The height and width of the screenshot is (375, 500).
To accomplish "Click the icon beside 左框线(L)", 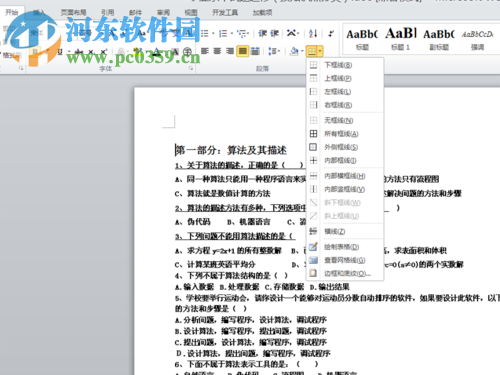I will 313,92.
